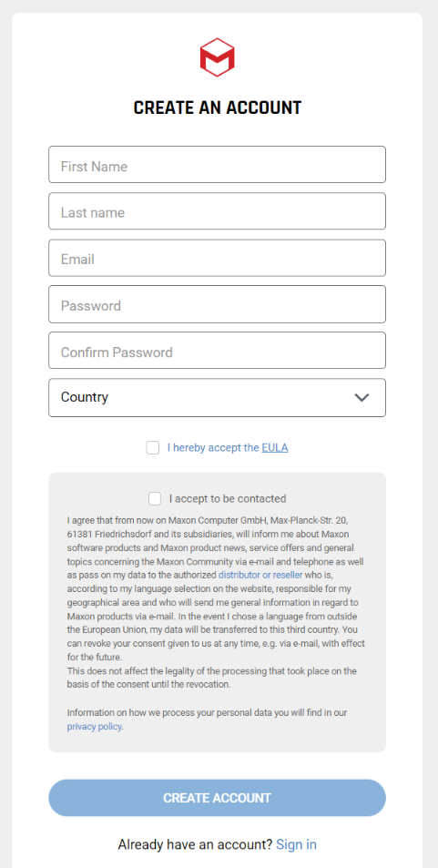Focus the Password input box
This screenshot has height=868, width=438.
[x=217, y=304]
